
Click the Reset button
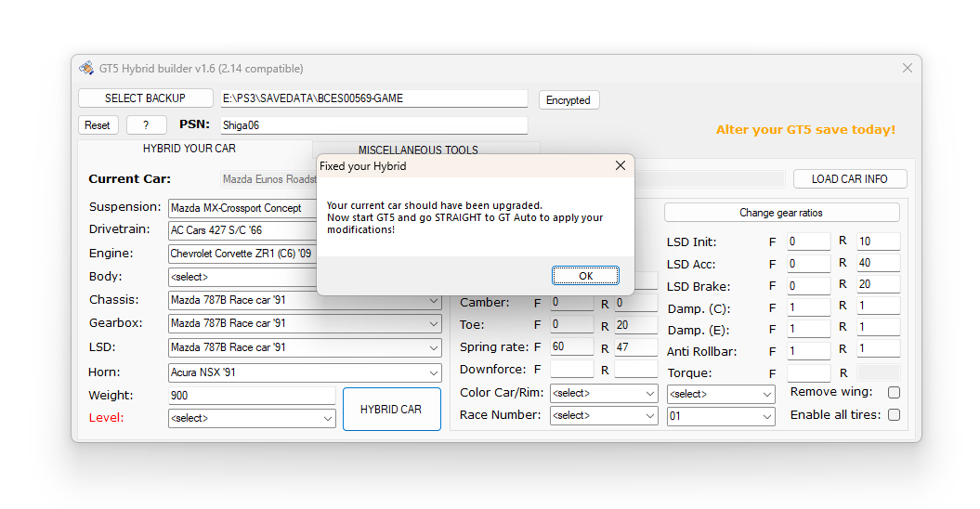98,125
